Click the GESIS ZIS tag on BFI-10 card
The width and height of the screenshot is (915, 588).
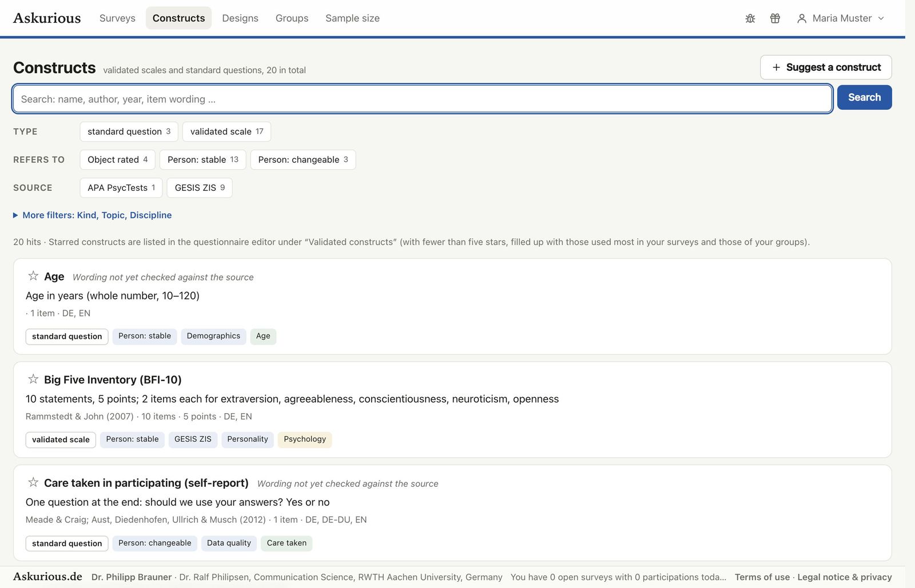coord(193,439)
